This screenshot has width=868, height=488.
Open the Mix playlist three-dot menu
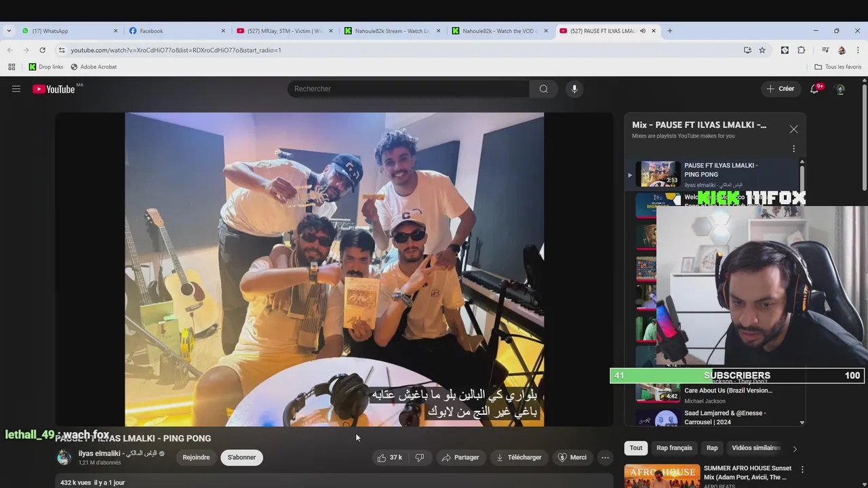(793, 149)
